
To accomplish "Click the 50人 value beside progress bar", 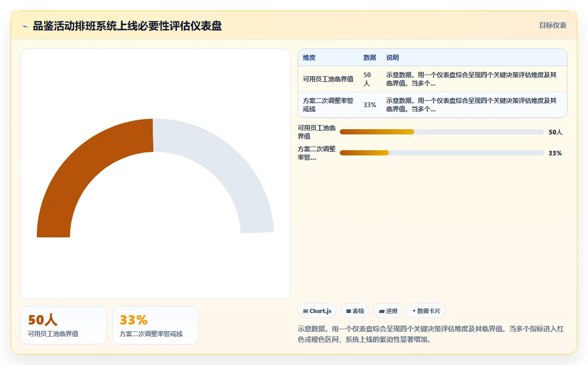I will (555, 132).
